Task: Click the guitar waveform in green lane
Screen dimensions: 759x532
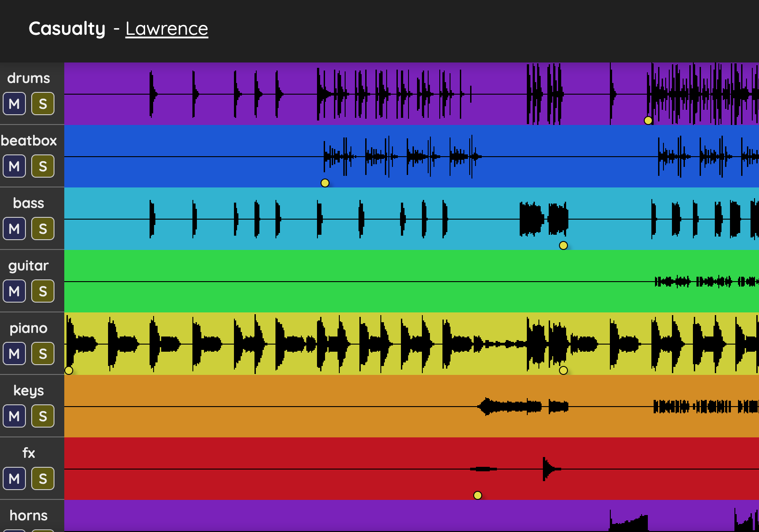Action: tap(706, 282)
